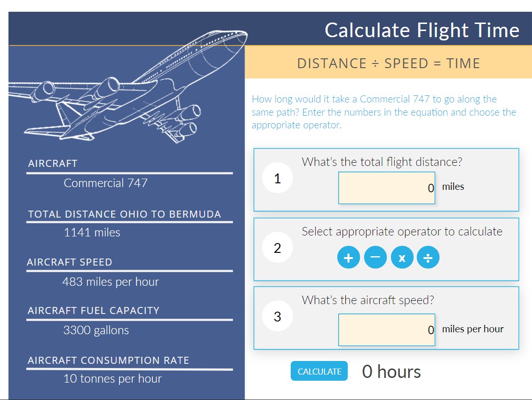532x400 pixels.
Task: Click the AIRCRAFT CONSUMPTION RATE sidebar entry
Action: [108, 360]
